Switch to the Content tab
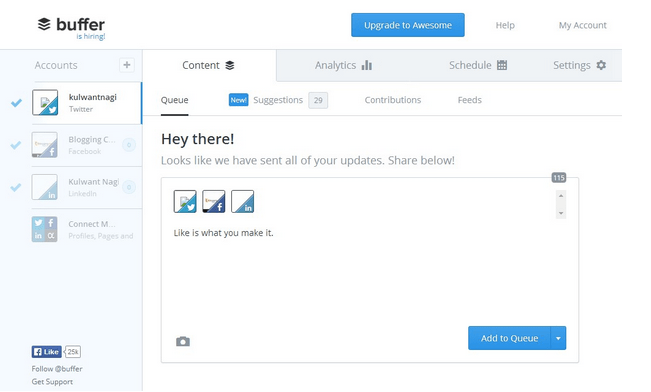Viewport: 651px width, 392px height. coord(209,65)
